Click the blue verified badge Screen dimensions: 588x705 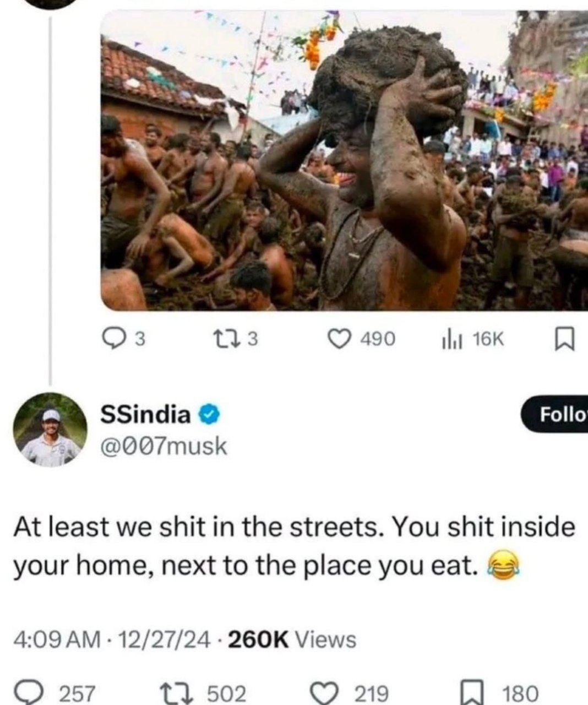coord(209,415)
